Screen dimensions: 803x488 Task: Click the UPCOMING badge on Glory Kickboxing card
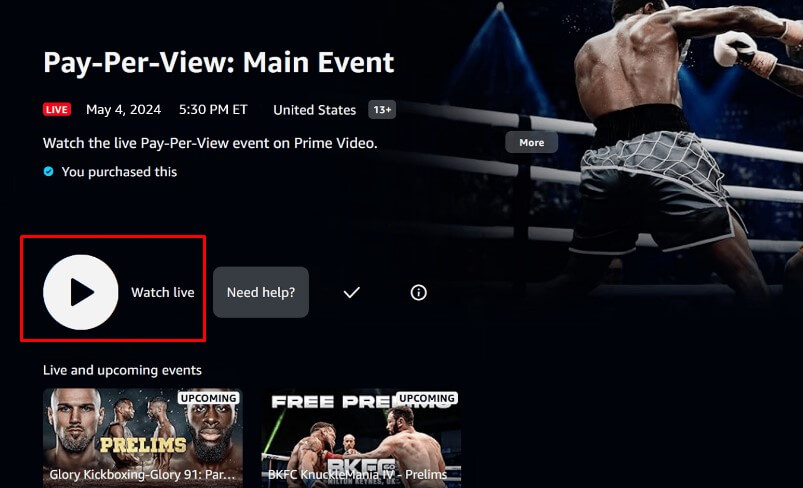pyautogui.click(x=208, y=398)
